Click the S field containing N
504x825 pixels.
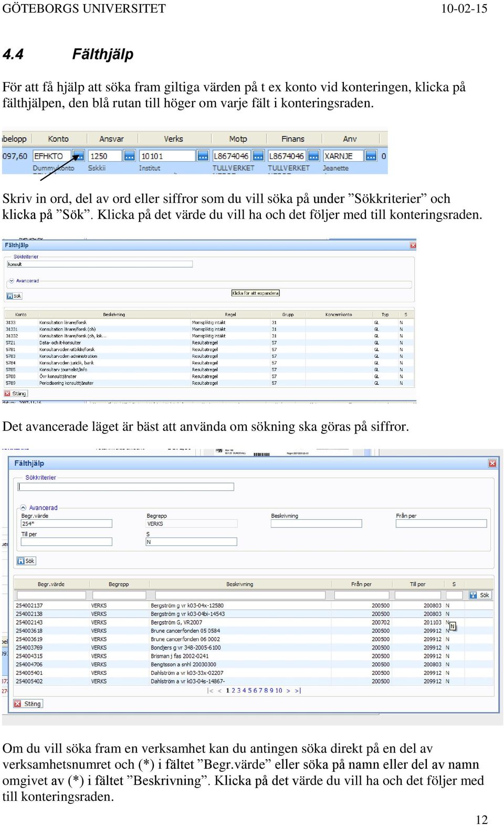click(x=192, y=542)
